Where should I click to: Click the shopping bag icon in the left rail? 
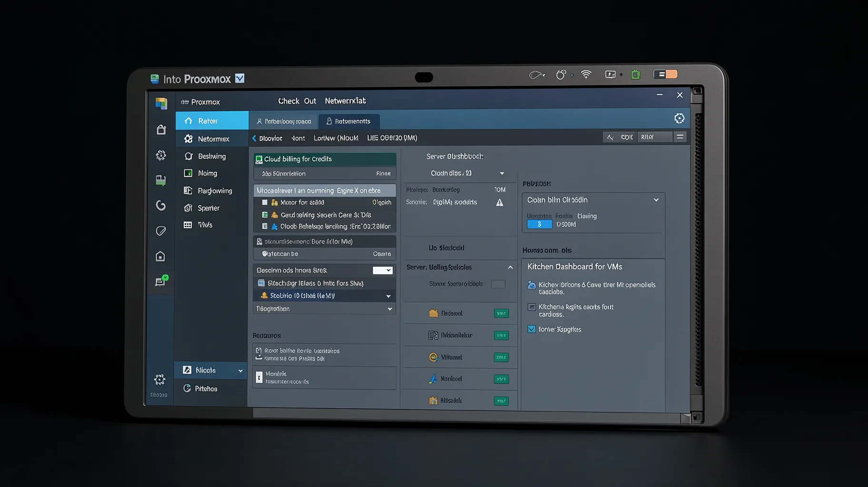[x=161, y=129]
